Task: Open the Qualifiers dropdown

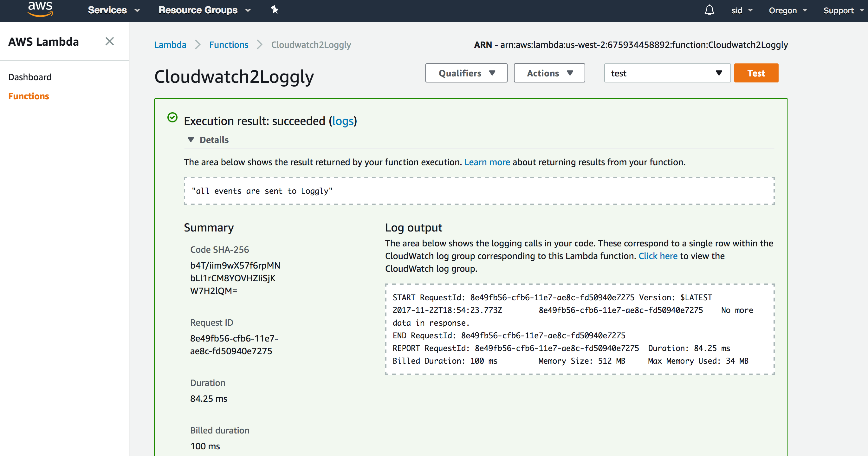Action: [466, 73]
